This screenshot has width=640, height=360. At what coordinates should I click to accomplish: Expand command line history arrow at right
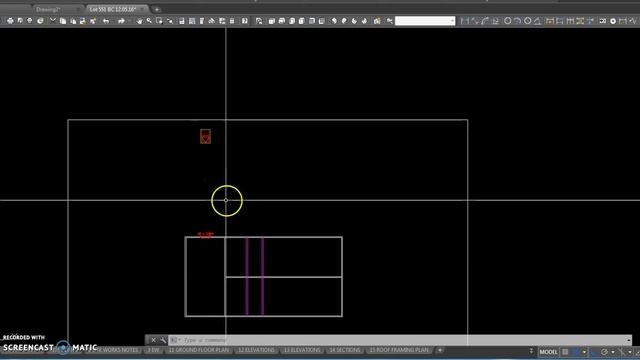[629, 340]
